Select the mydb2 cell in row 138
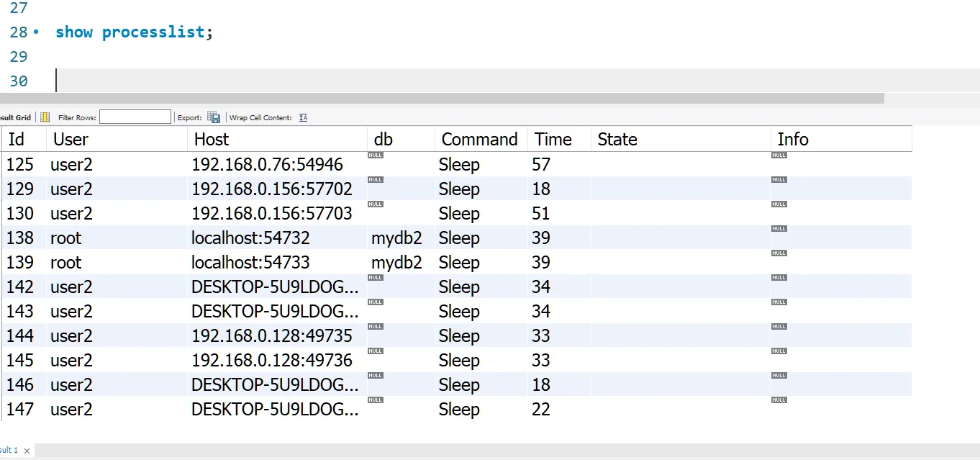Viewport: 980px width, 460px height. [396, 238]
